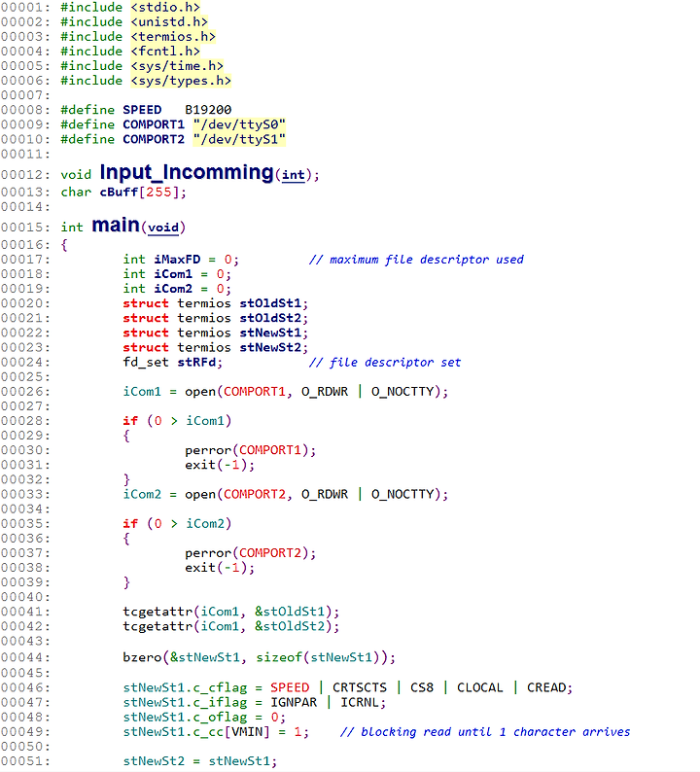Click the 'stNewSt2 = stNewSt1' assignment
Screen dimensions: 700x772
pos(200,761)
